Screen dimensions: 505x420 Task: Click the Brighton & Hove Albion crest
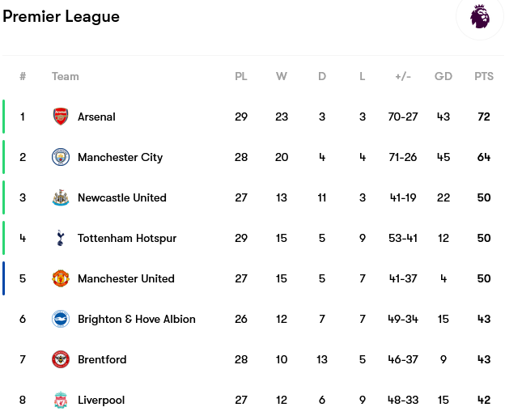(x=61, y=319)
